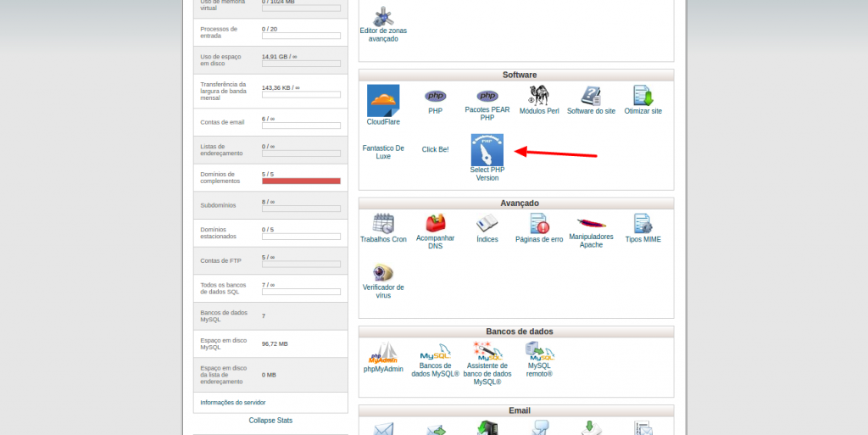Open Pacotes PEAR PHP icon

[x=487, y=96]
